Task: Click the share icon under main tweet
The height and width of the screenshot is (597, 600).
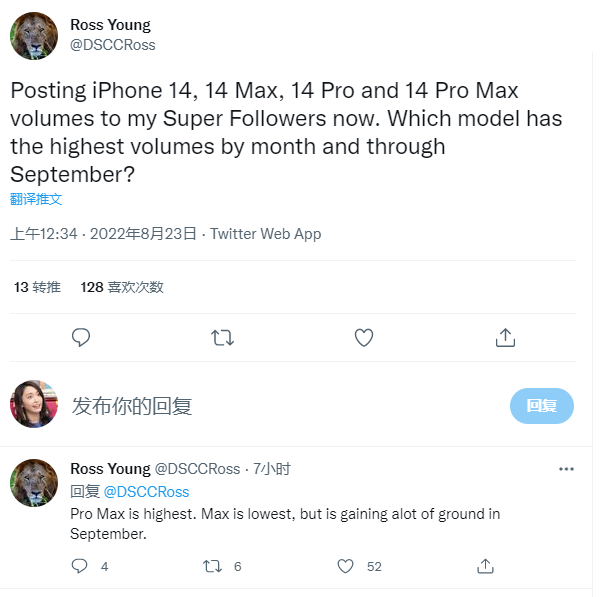Action: click(505, 338)
